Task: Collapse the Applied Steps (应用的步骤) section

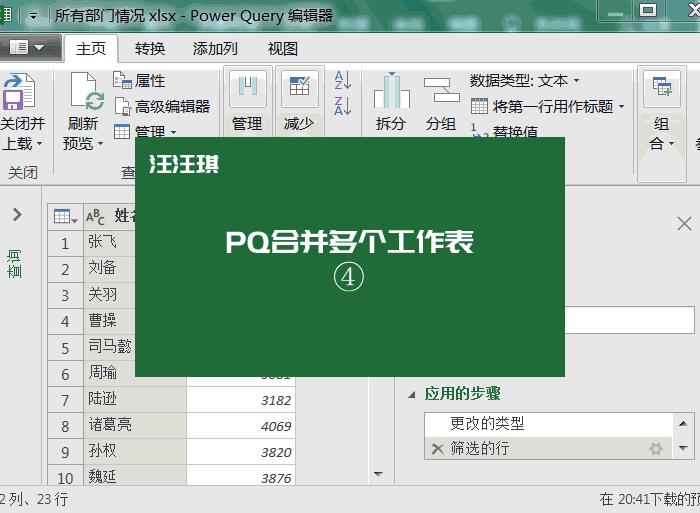Action: [412, 395]
